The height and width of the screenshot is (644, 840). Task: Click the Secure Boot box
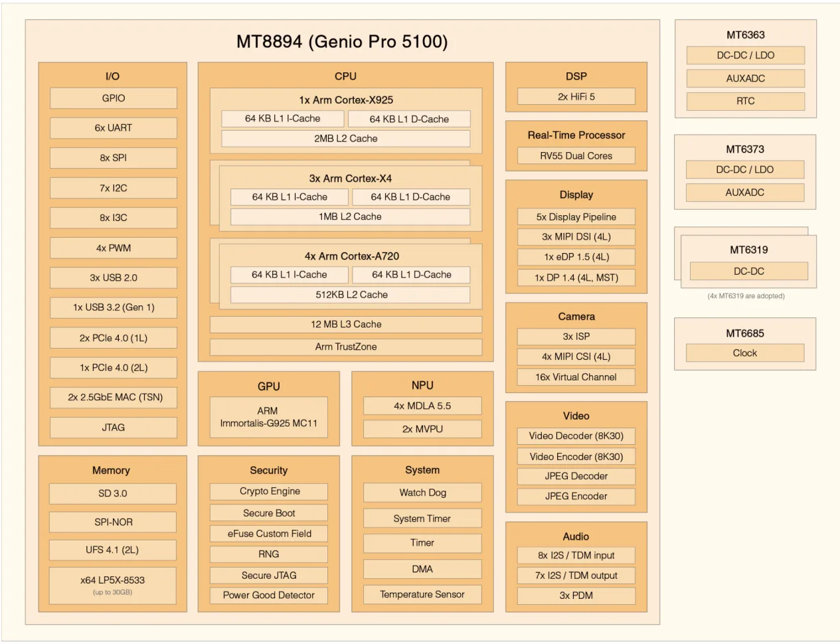coord(269,513)
